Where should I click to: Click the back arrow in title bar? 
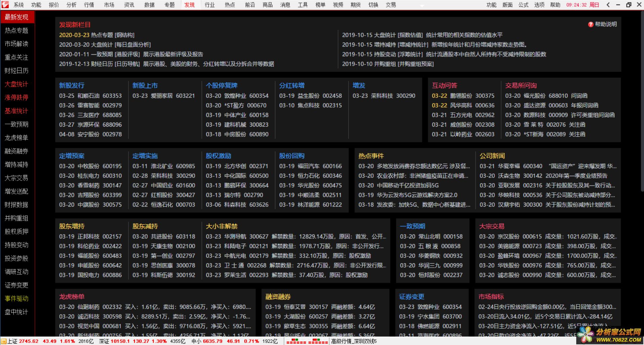point(608,5)
